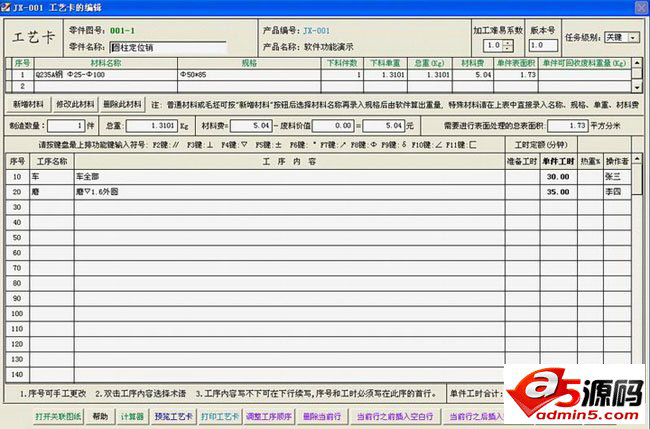The width and height of the screenshot is (650, 429).
Task: Click process content 磨▽1.6外圆
Action: click(289, 192)
